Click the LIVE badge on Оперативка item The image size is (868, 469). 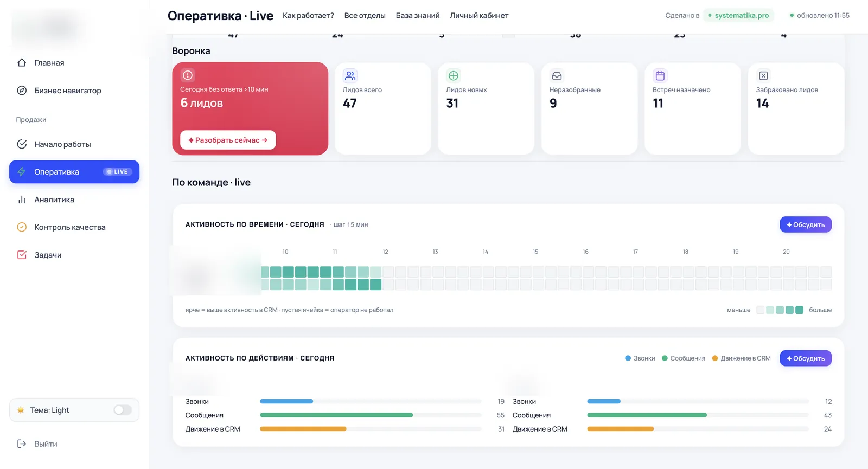[117, 172]
